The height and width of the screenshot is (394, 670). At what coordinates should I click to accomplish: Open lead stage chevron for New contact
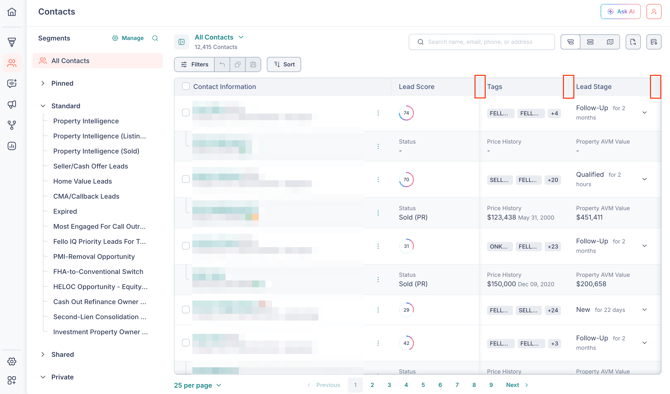tap(644, 310)
